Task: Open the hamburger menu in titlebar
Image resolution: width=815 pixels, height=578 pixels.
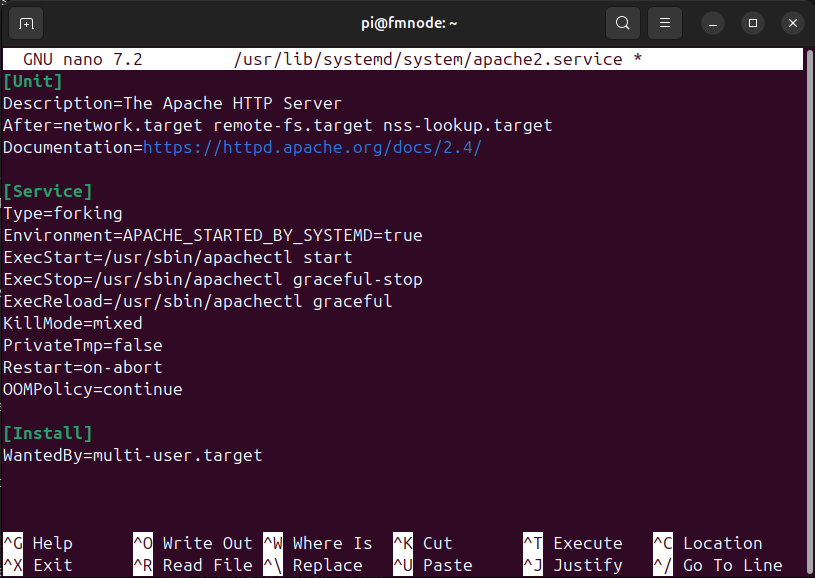Action: pos(665,22)
